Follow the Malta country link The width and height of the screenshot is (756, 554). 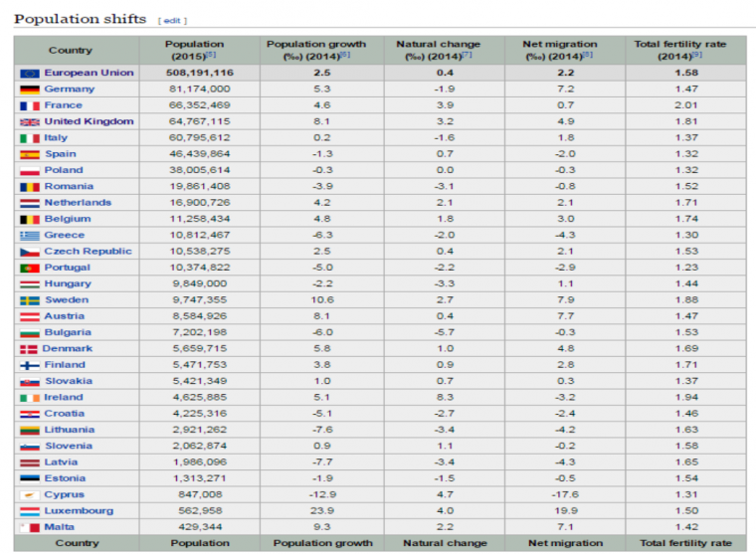(60, 527)
